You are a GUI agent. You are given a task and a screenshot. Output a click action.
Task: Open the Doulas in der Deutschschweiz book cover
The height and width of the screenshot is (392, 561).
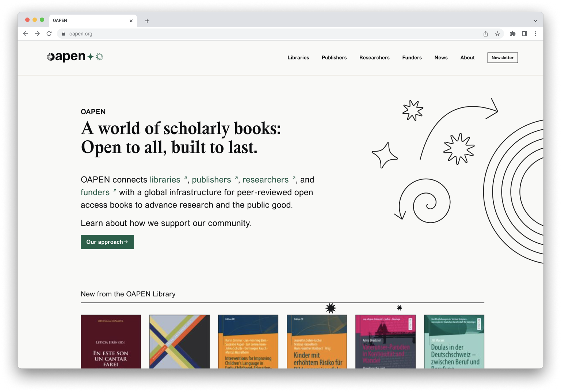[454, 342]
